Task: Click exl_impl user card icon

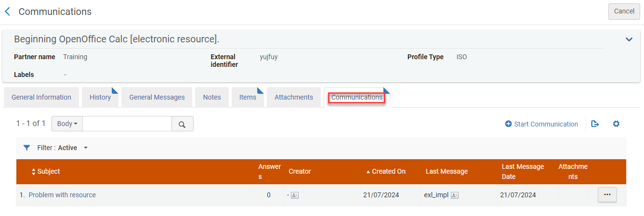Action: (x=454, y=195)
